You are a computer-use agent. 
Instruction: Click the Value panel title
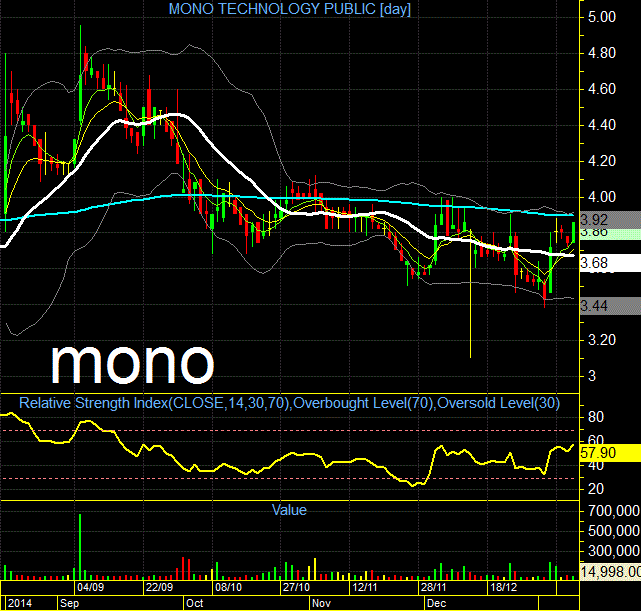[289, 510]
